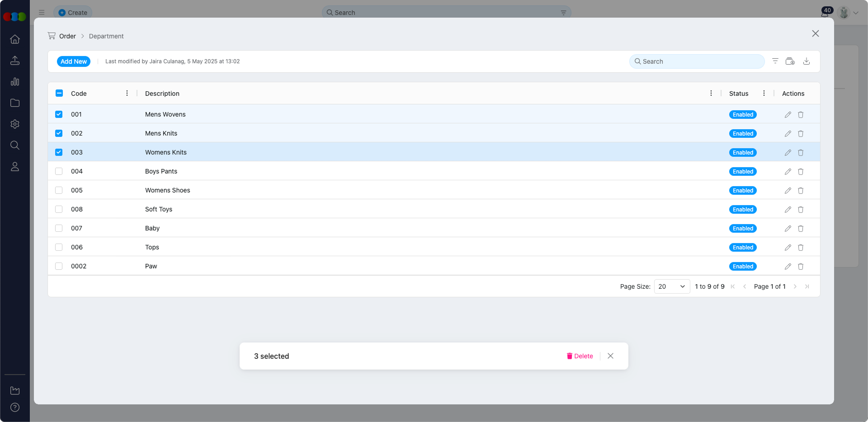Click the edit pencil for the Paw row
This screenshot has height=422, width=868.
point(788,267)
